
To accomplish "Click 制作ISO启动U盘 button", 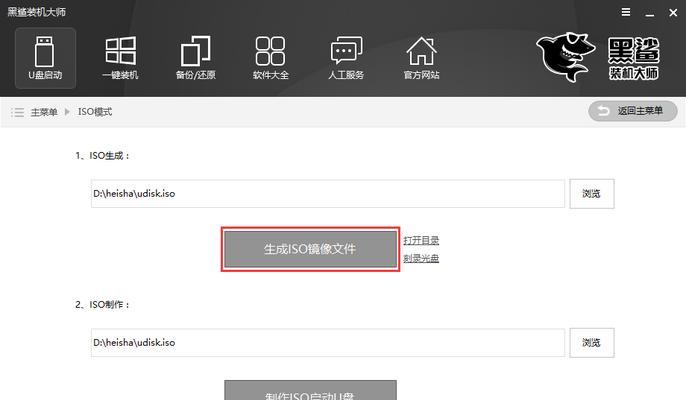I will coord(310,390).
